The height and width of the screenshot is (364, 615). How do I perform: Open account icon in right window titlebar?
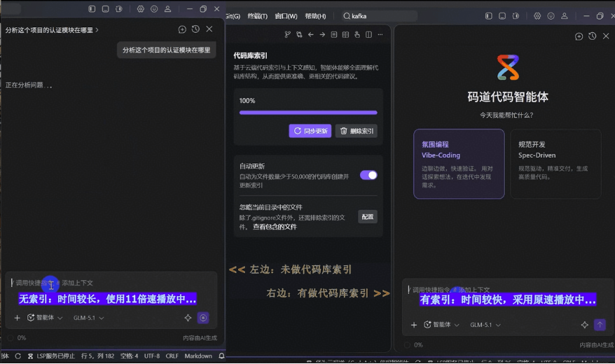[565, 15]
